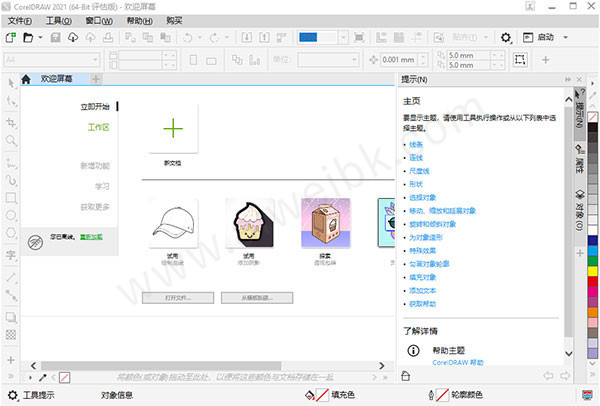Pick the green swatch in color palette
Screen dimensions: 600x406
593,261
